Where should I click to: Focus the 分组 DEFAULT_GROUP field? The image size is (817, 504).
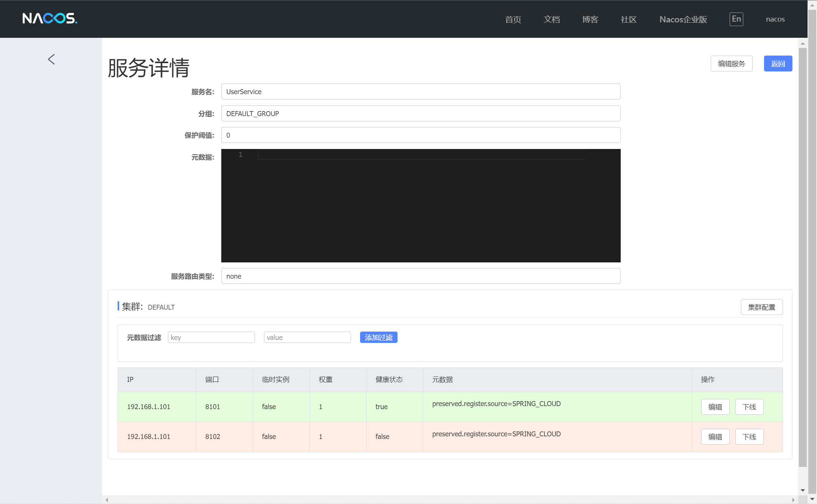pyautogui.click(x=421, y=113)
